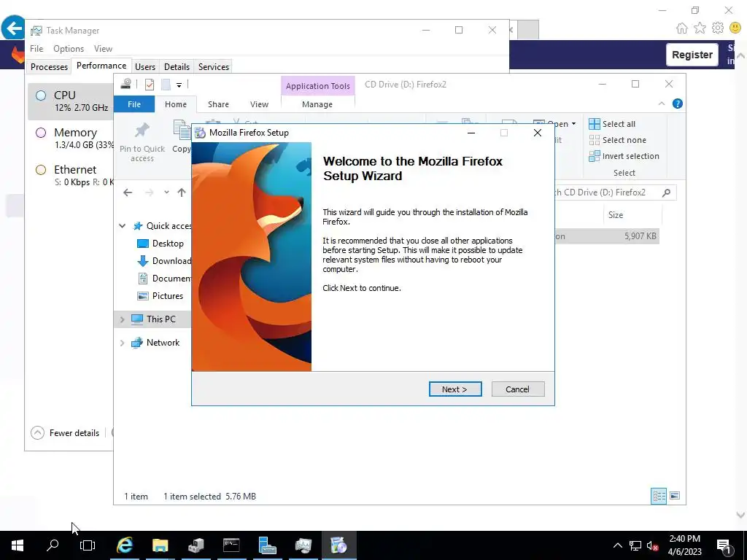Switch Explorer to large icons view
This screenshot has height=560, width=747.
tap(675, 496)
